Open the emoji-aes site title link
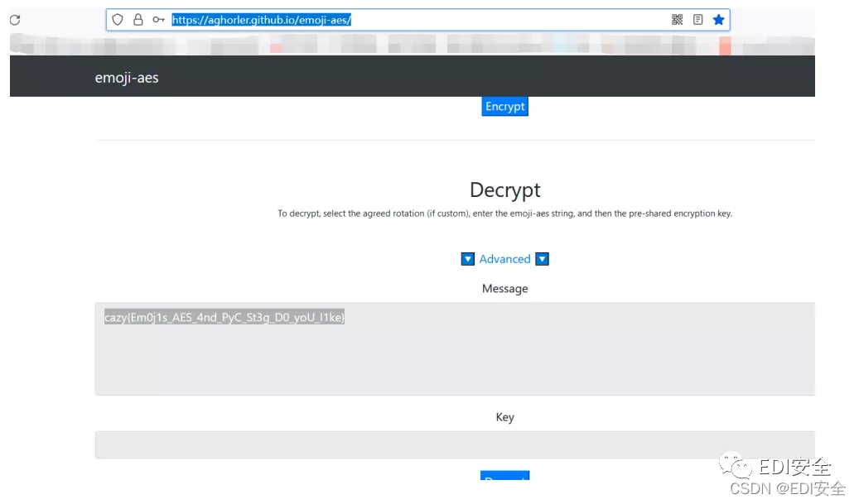 tap(127, 78)
